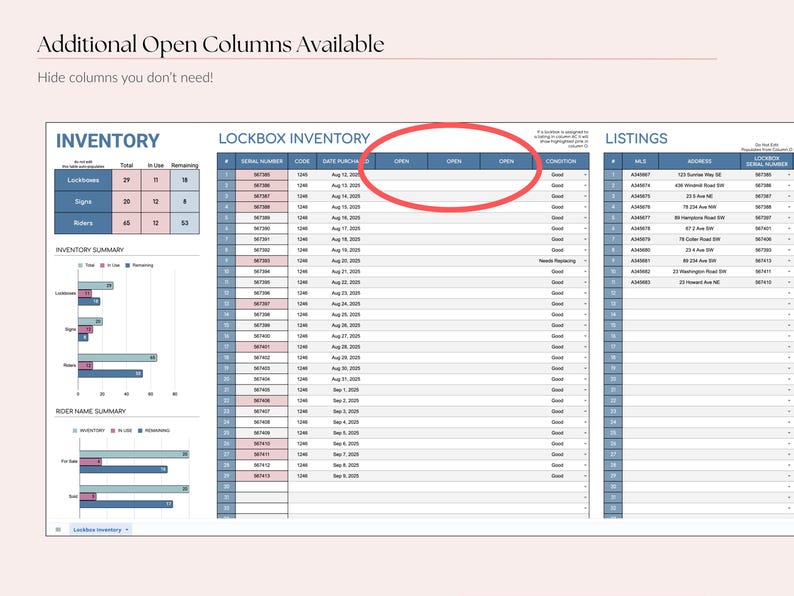Select serial number cell 567401
The image size is (794, 596).
point(262,347)
